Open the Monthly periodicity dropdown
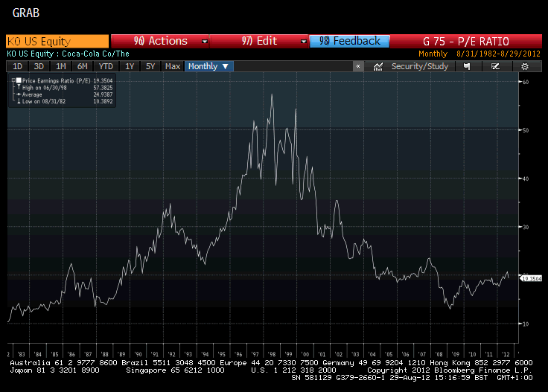The height and width of the screenshot is (392, 548). (x=208, y=66)
